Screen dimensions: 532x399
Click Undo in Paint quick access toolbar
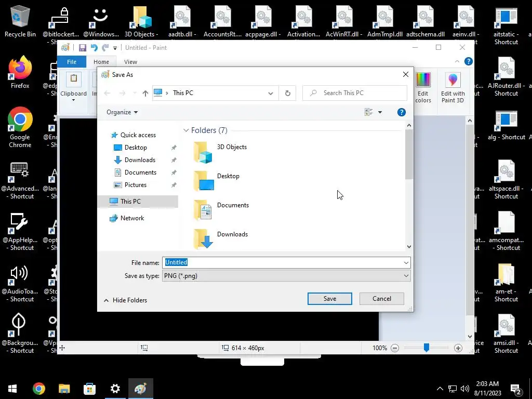coord(94,48)
